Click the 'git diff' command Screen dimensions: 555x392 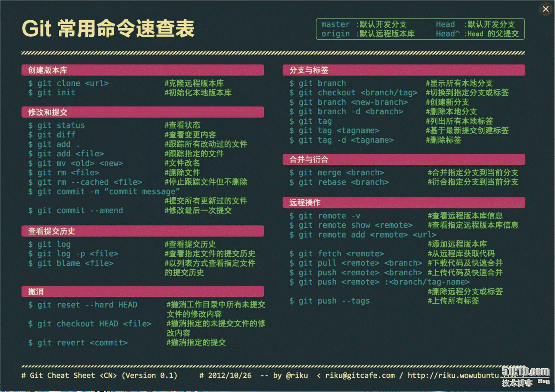(52, 135)
